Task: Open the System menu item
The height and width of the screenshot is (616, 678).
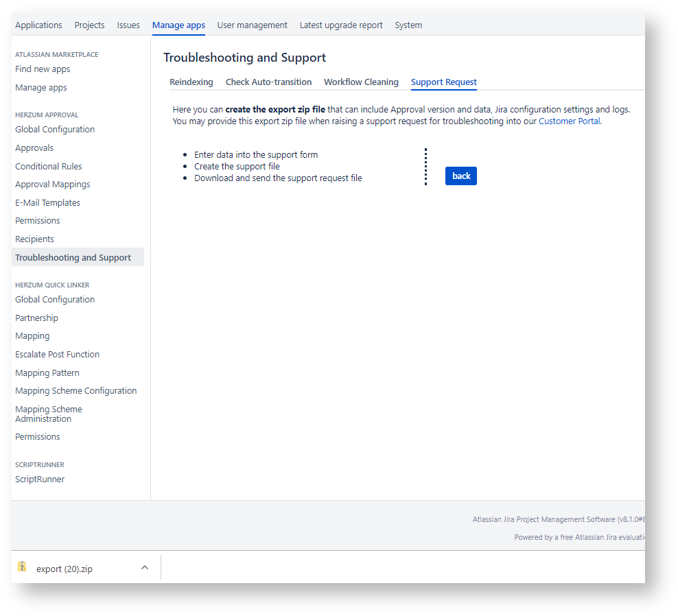Action: [408, 25]
